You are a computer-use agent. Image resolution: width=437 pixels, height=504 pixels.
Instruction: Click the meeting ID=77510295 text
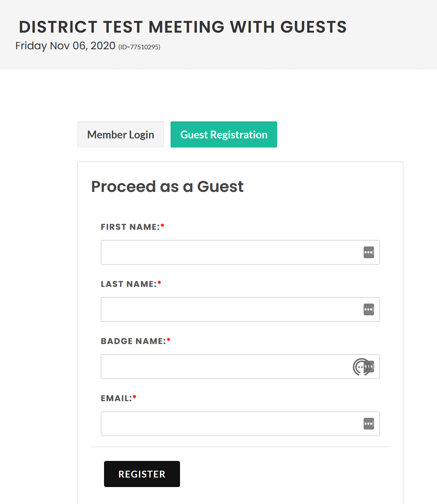[139, 47]
